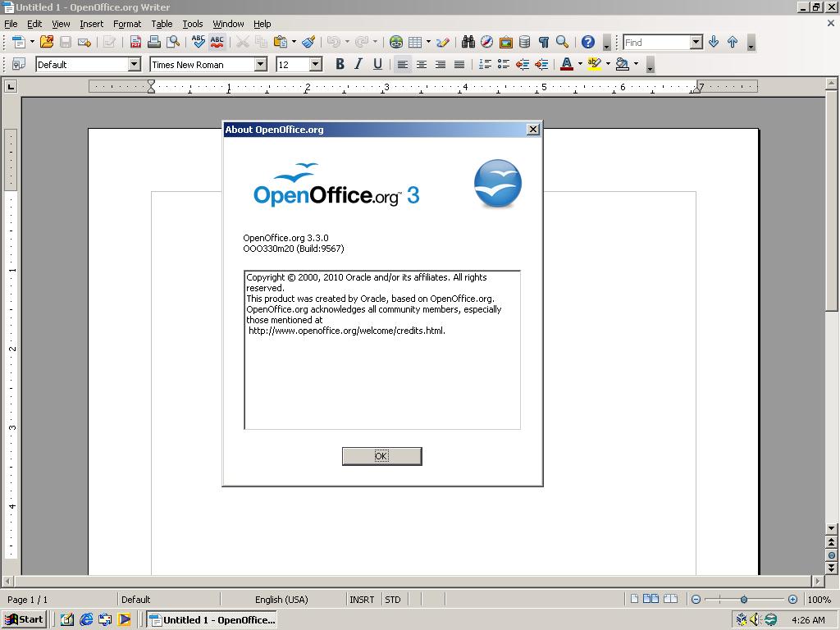Screen dimensions: 840x630
Task: Open Page Preview icon
Action: pos(173,42)
